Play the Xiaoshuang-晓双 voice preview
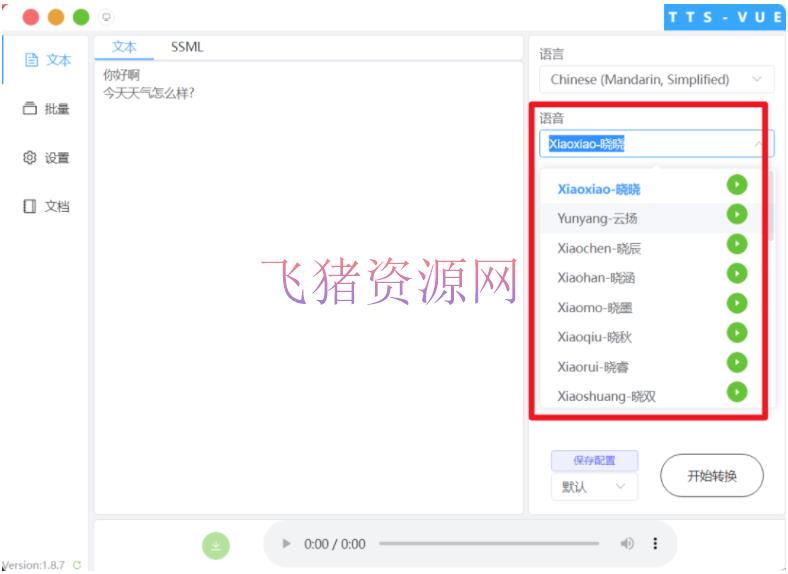Viewport: 788px width, 574px height. coord(737,393)
